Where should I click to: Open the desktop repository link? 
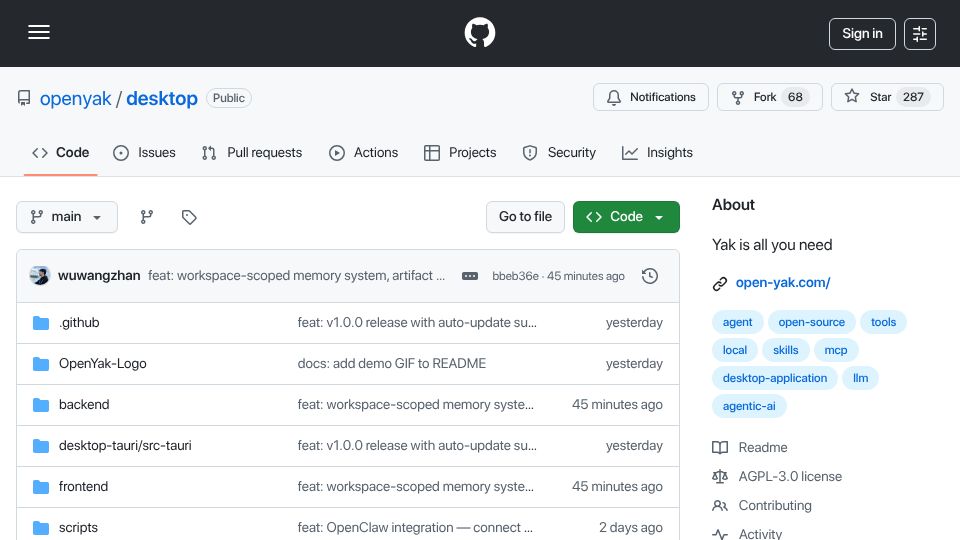[x=162, y=99]
